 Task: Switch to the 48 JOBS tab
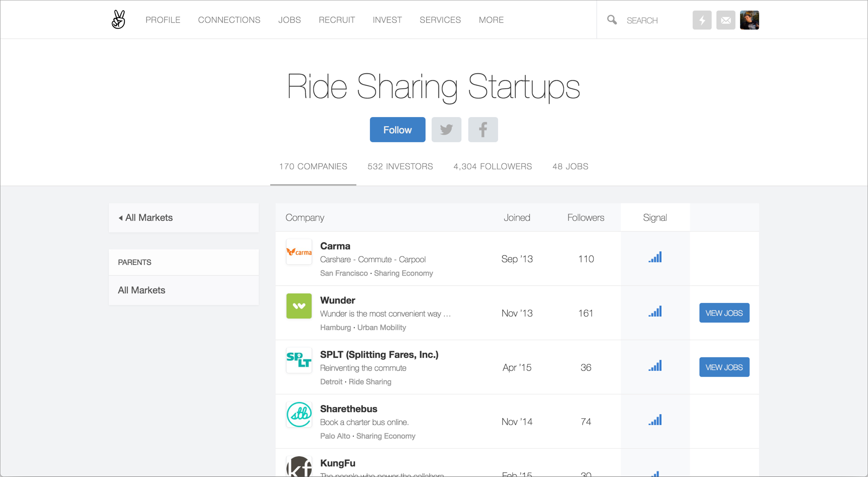[570, 167]
